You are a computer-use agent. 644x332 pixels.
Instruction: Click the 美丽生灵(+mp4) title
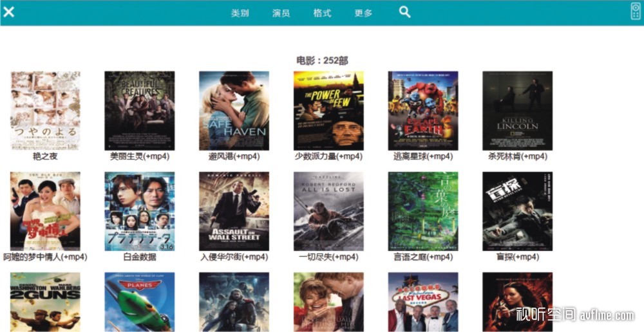click(140, 156)
